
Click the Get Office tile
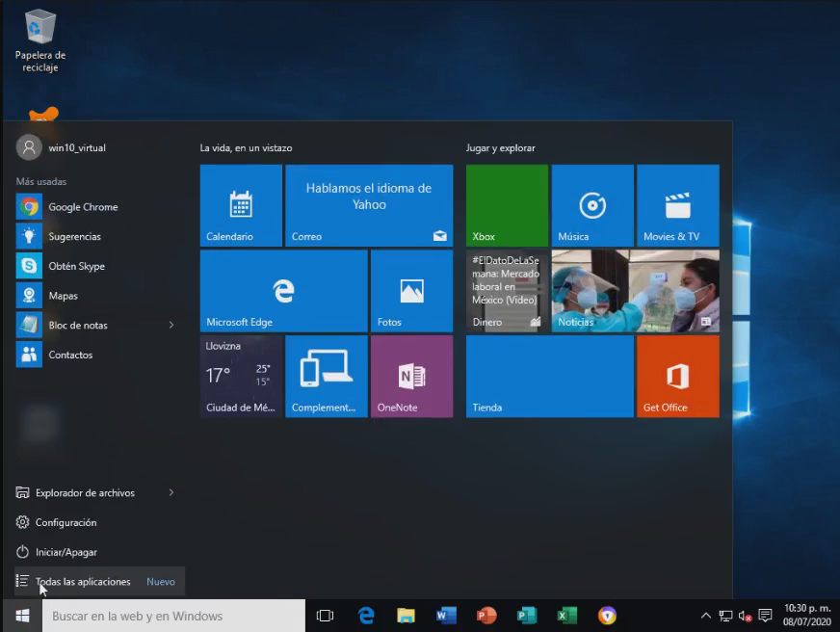677,376
